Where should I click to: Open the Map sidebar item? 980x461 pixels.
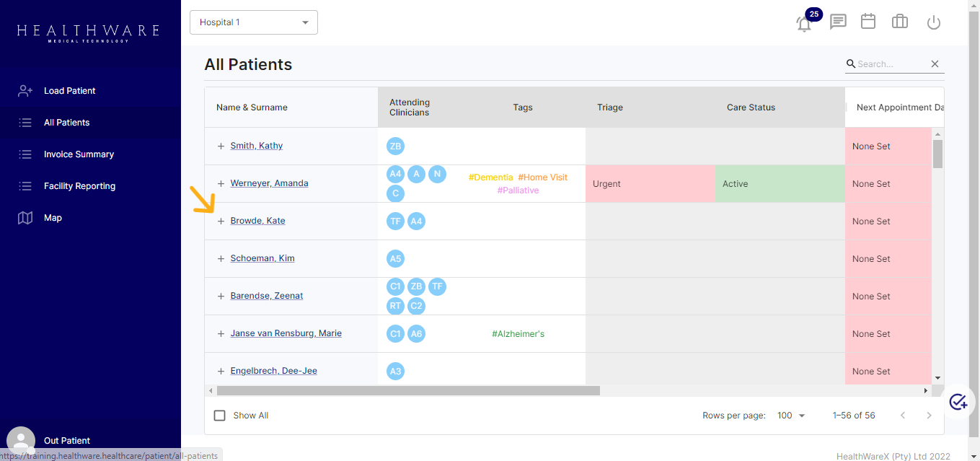pyautogui.click(x=53, y=218)
